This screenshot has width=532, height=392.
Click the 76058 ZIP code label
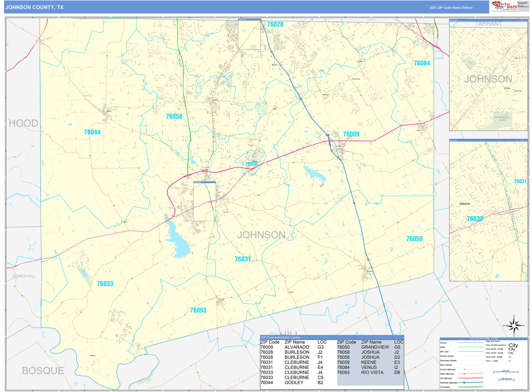(x=174, y=117)
